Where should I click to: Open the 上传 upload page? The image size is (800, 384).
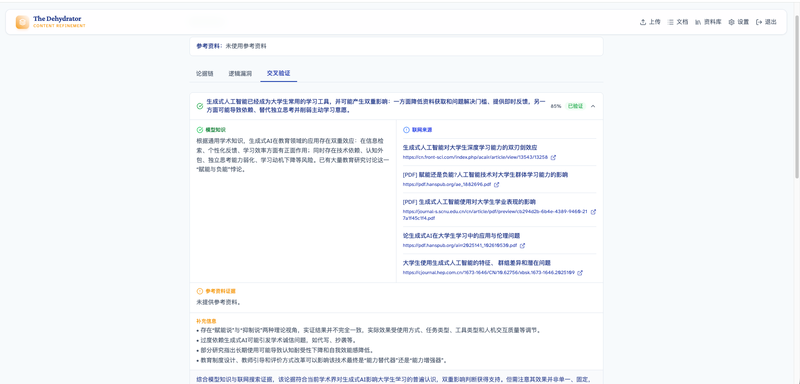[650, 22]
